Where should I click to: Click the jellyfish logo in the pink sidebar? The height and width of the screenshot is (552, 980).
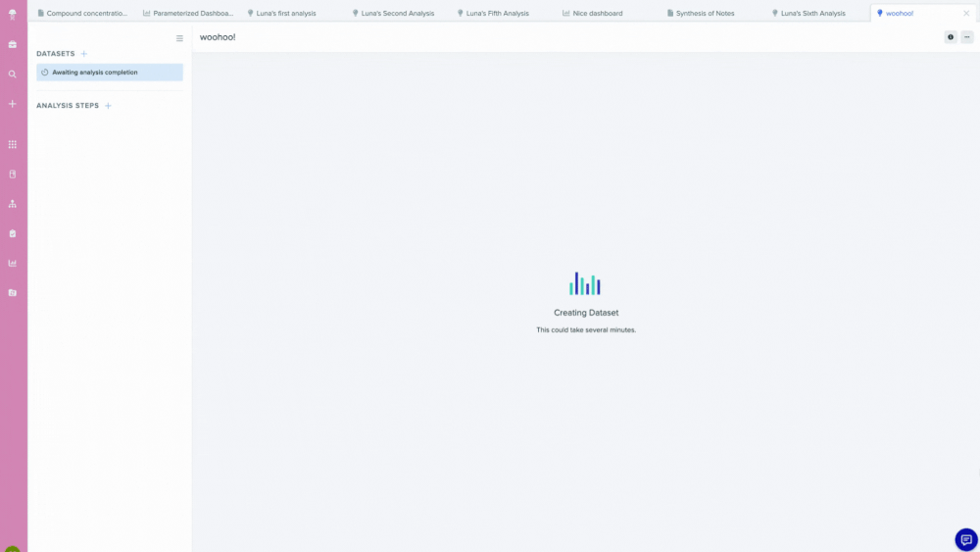13,15
